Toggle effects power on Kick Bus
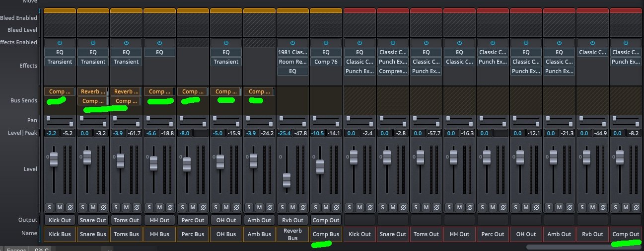 pyautogui.click(x=60, y=43)
